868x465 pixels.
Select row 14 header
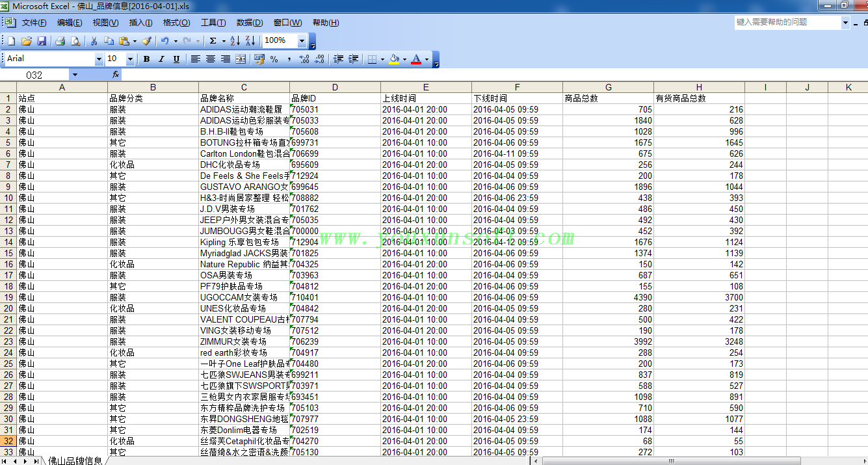click(x=8, y=242)
